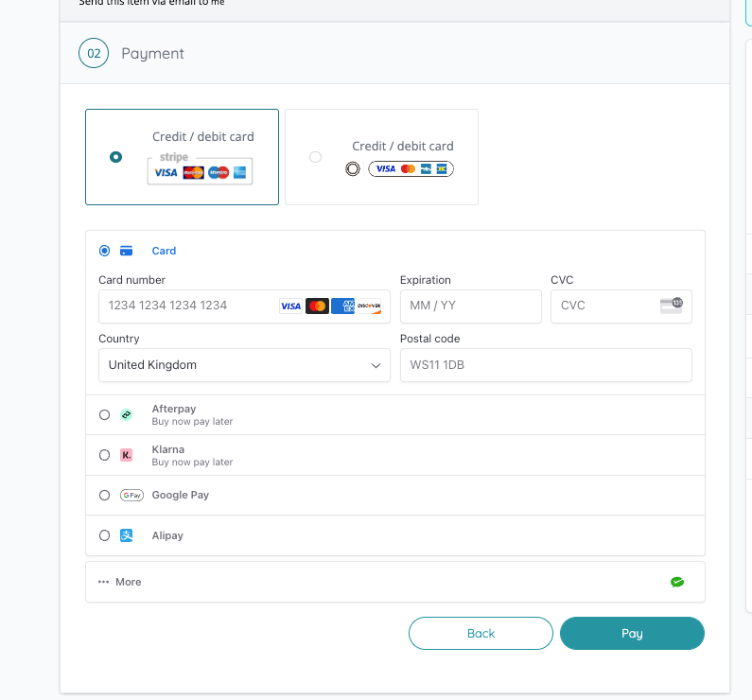752x700 pixels.
Task: Click the G Pay logo icon
Action: click(x=131, y=496)
